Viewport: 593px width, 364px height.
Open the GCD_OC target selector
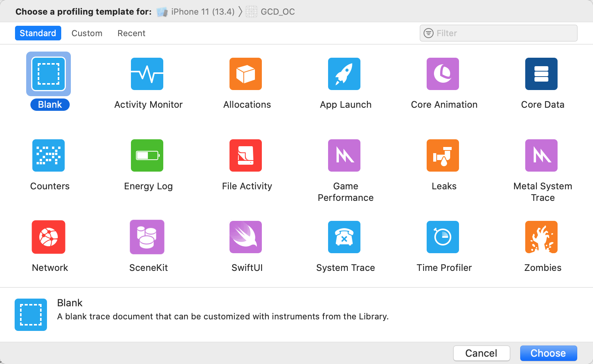point(270,12)
